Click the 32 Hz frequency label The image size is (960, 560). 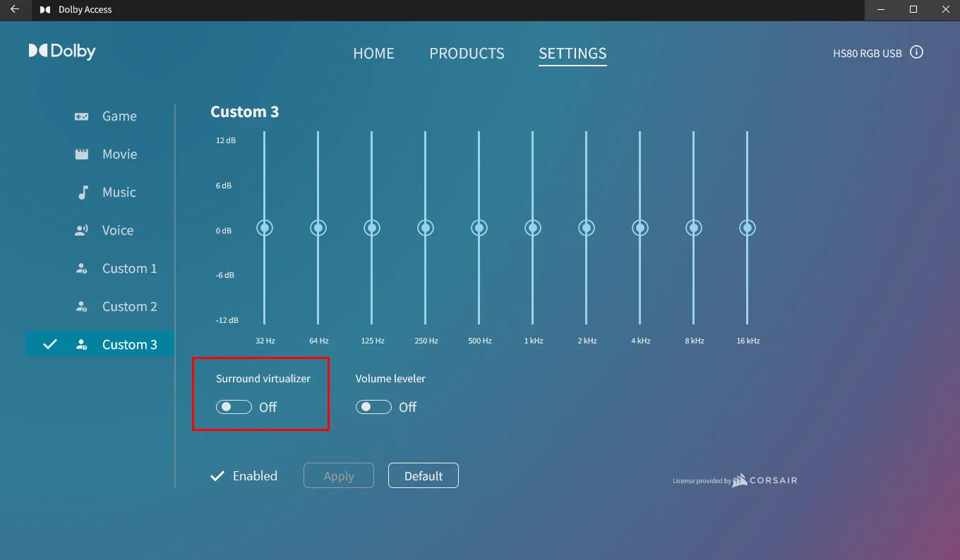tap(265, 341)
